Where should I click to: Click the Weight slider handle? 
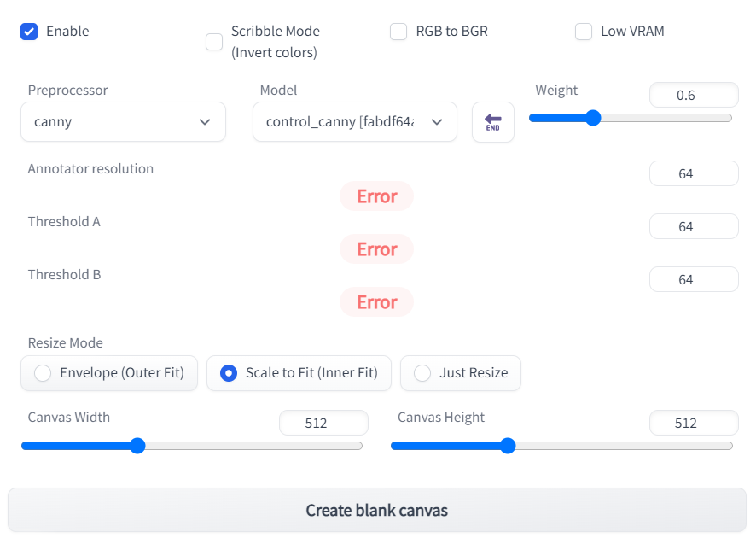pyautogui.click(x=593, y=118)
